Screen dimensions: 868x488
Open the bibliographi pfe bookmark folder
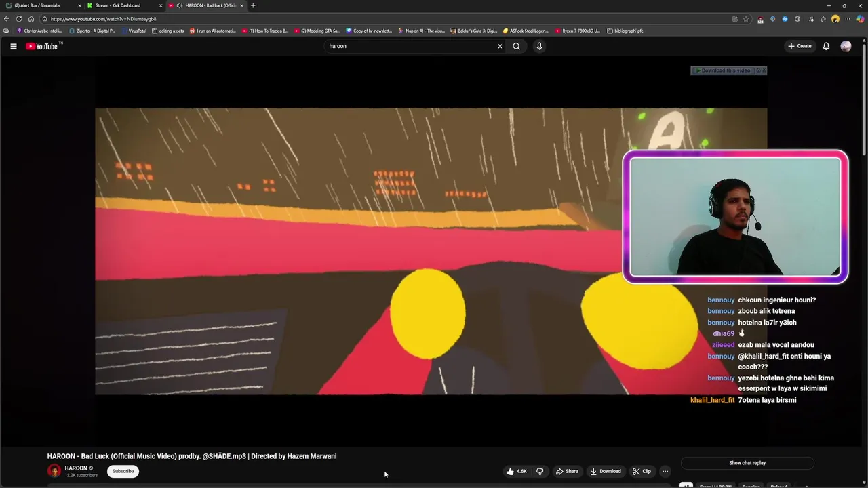pyautogui.click(x=625, y=30)
